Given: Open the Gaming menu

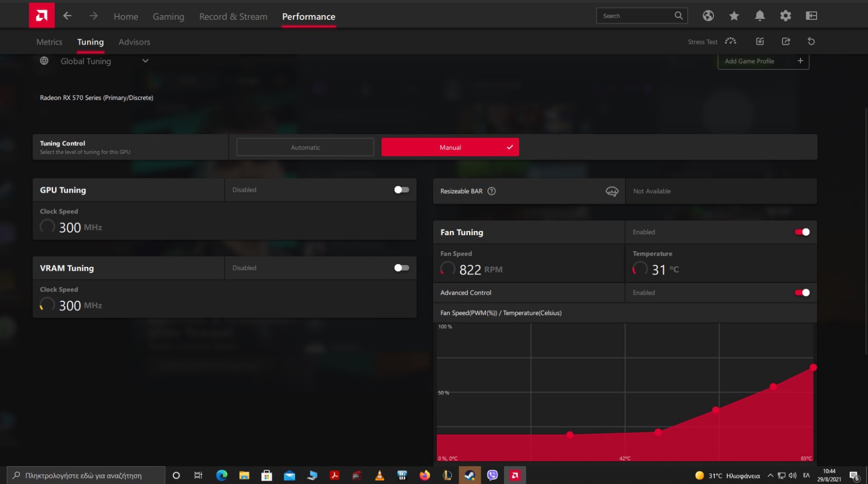Looking at the screenshot, I should pyautogui.click(x=168, y=17).
